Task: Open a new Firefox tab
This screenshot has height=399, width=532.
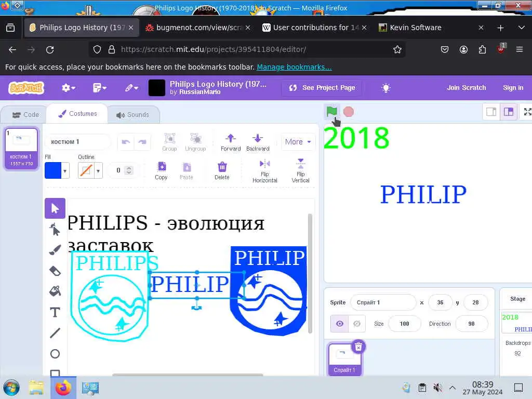Action: [x=500, y=28]
